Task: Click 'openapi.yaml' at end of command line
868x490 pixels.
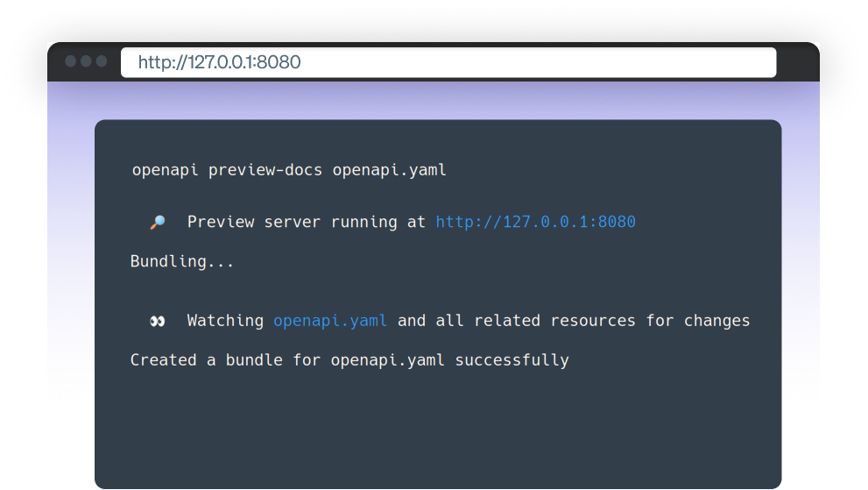Action: pyautogui.click(x=389, y=170)
